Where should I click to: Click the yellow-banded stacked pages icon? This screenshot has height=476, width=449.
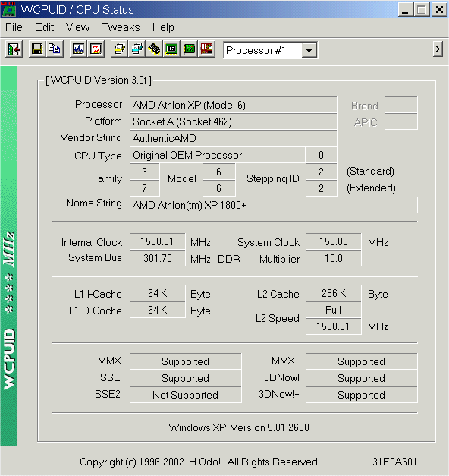[119, 49]
